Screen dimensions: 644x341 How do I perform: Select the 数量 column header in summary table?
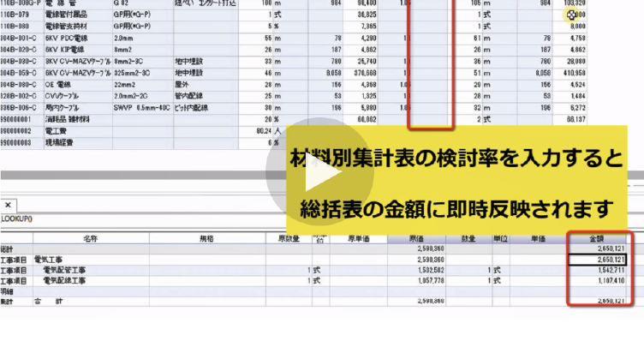468,239
